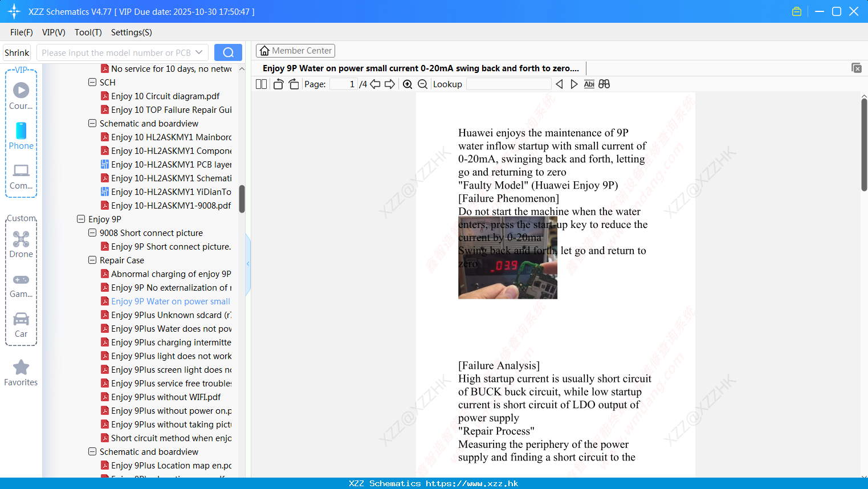Go to the next page arrow

coord(390,84)
